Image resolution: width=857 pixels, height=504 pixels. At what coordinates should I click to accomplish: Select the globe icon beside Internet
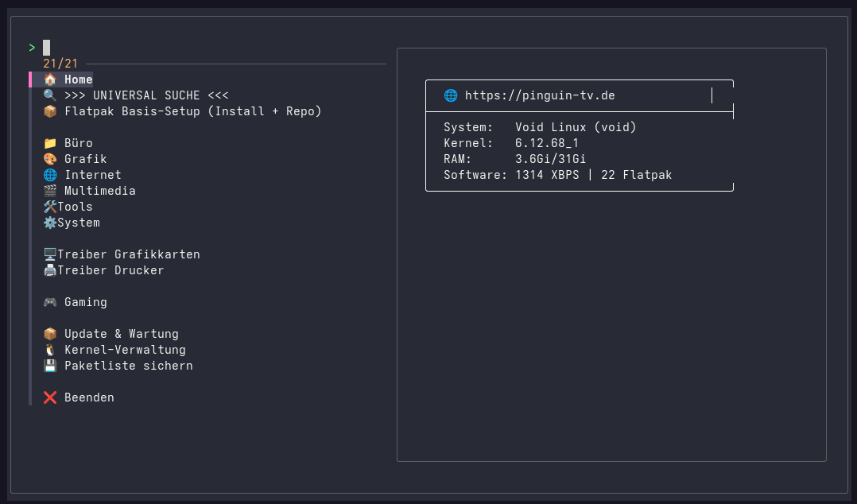(49, 174)
